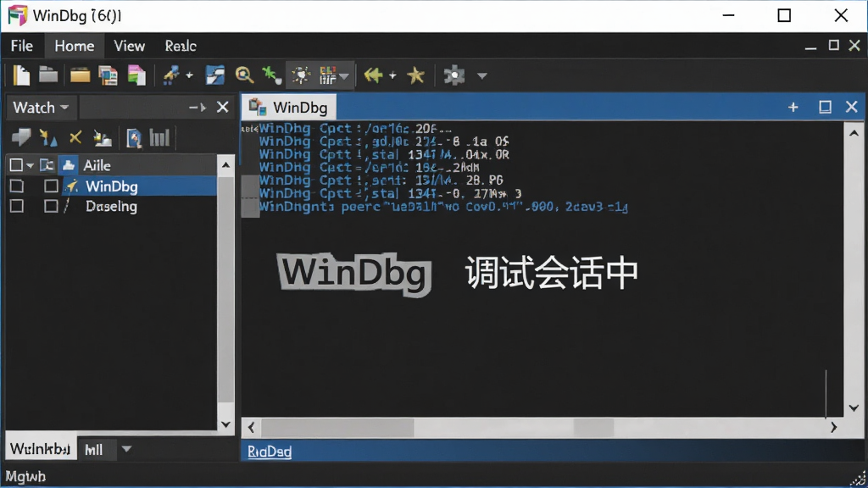Viewport: 868px width, 488px height.
Task: Click the blue-yellow wand toolbar icon
Action: pyautogui.click(x=171, y=75)
